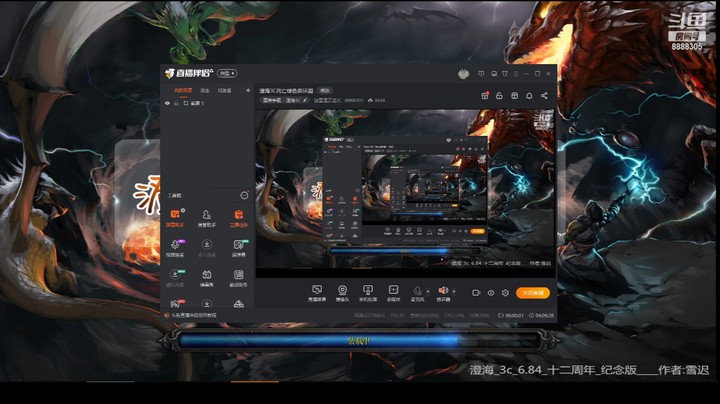Click the greyed download-circle tool in second toolbox row
Screen dimensions: 720x404
point(207,248)
